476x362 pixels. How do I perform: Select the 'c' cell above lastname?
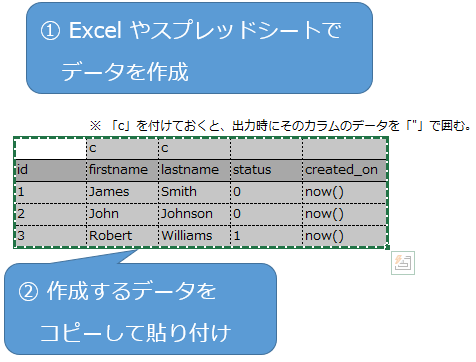pyautogui.click(x=194, y=148)
